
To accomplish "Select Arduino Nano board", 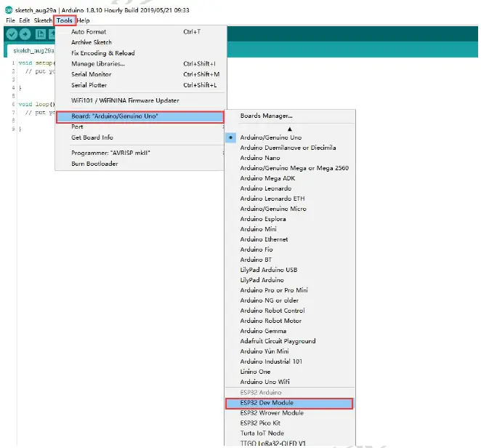I will (290, 158).
